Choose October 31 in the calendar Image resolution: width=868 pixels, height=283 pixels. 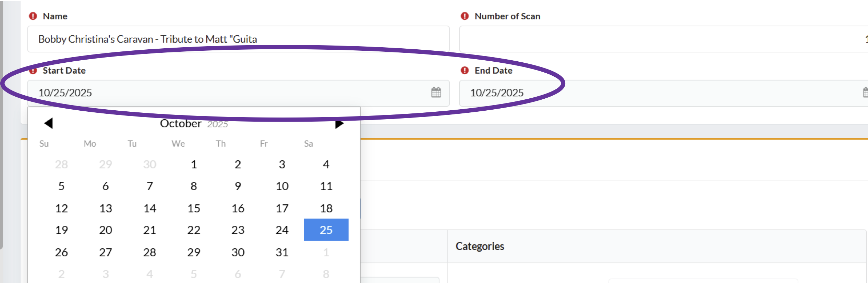[282, 253]
